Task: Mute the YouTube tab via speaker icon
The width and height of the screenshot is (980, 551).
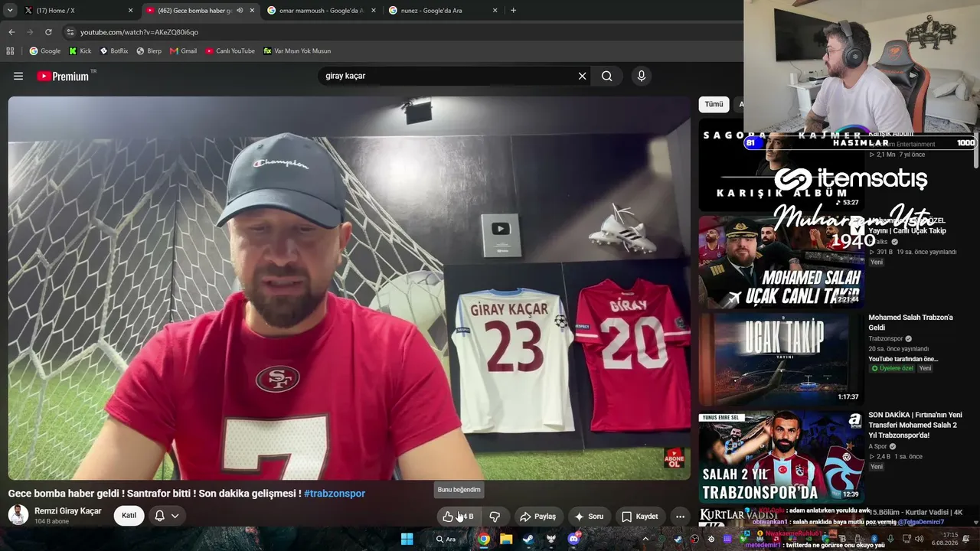Action: pos(240,11)
